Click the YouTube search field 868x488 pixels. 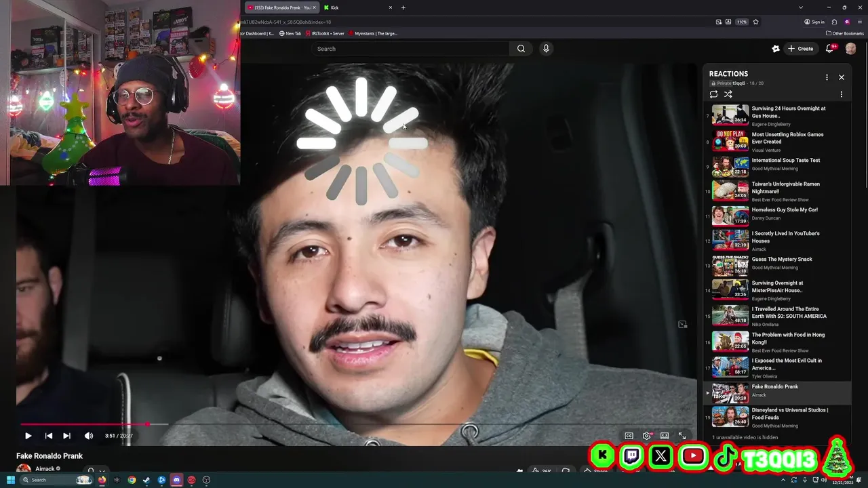tap(410, 49)
